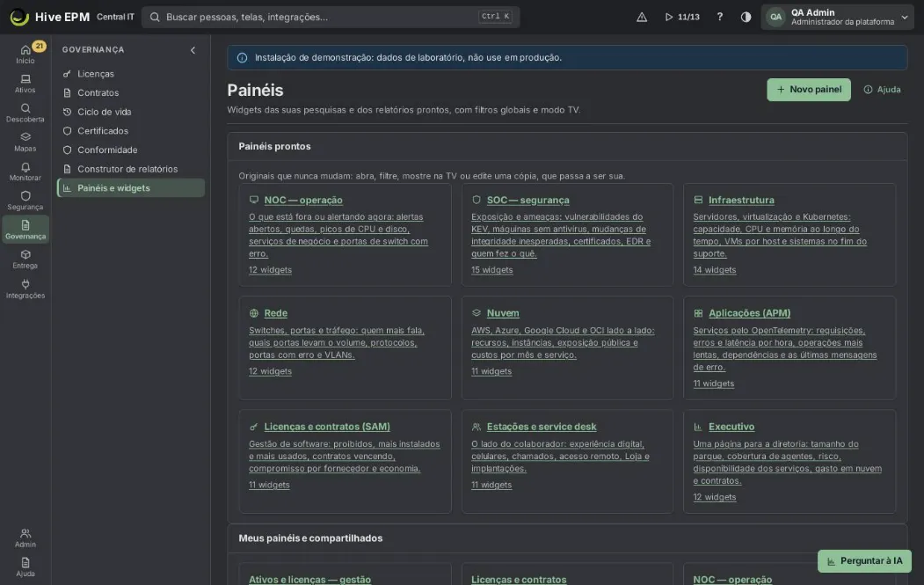Open the Executivo panel link
924x585 pixels.
click(731, 427)
